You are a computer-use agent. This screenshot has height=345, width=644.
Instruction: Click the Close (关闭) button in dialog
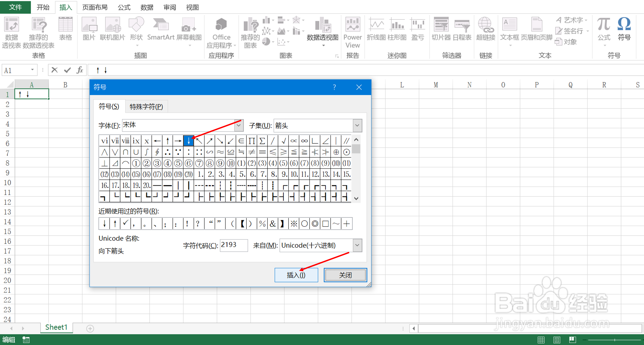point(345,275)
